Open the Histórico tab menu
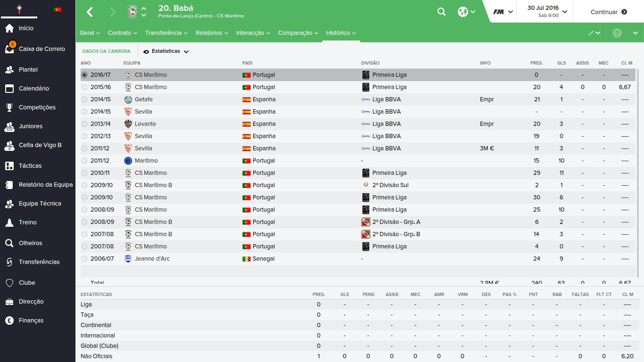The height and width of the screenshot is (362, 644). pos(341,33)
